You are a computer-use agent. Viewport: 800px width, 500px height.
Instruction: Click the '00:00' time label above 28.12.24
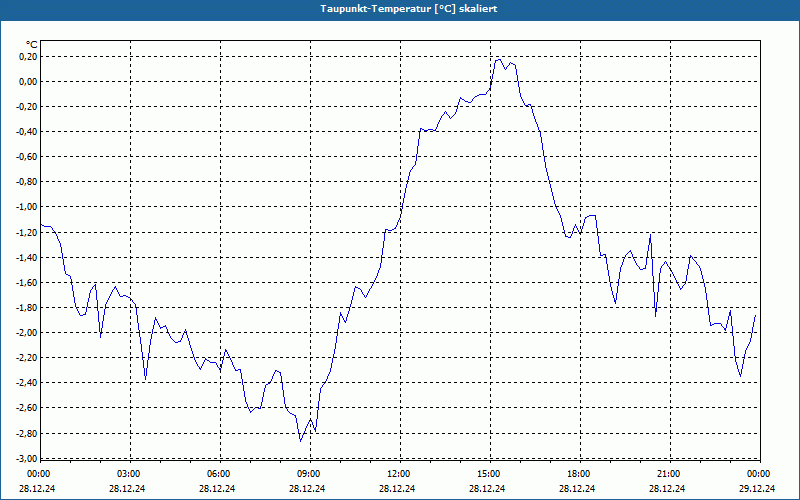(37, 474)
